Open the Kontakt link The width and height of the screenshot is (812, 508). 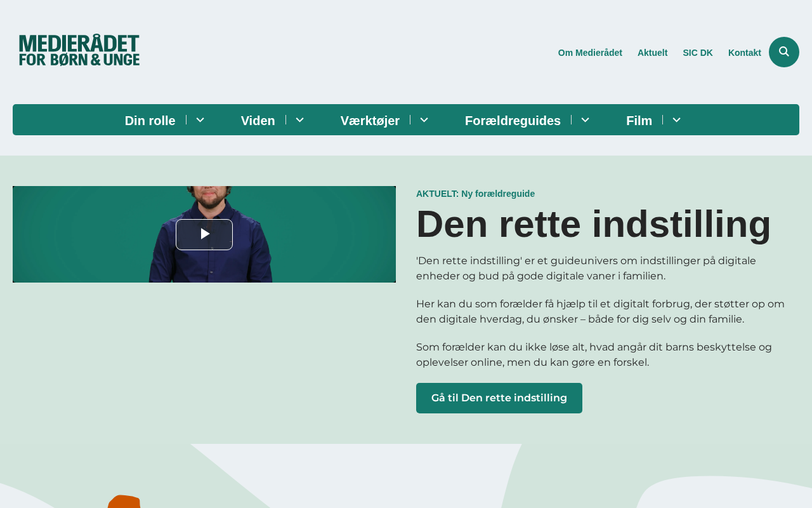click(745, 53)
